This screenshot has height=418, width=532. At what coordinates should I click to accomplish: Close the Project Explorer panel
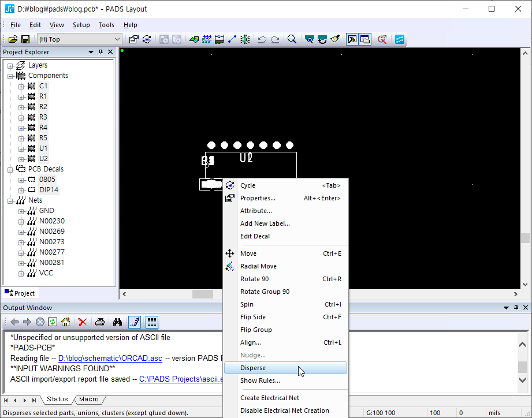[110, 52]
